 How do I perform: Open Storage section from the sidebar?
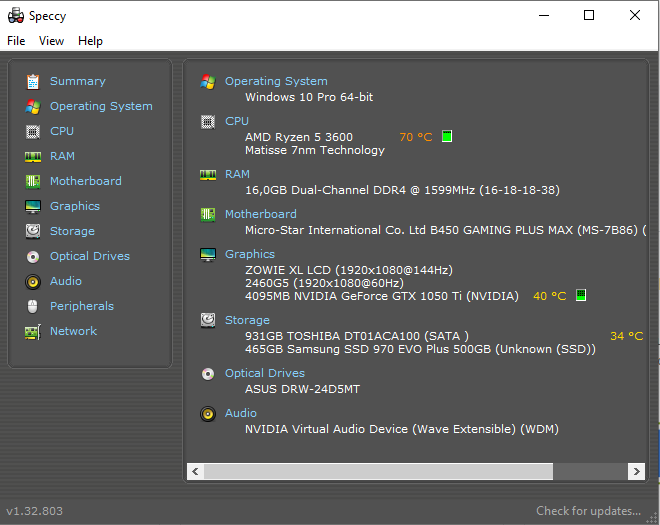pyautogui.click(x=72, y=231)
